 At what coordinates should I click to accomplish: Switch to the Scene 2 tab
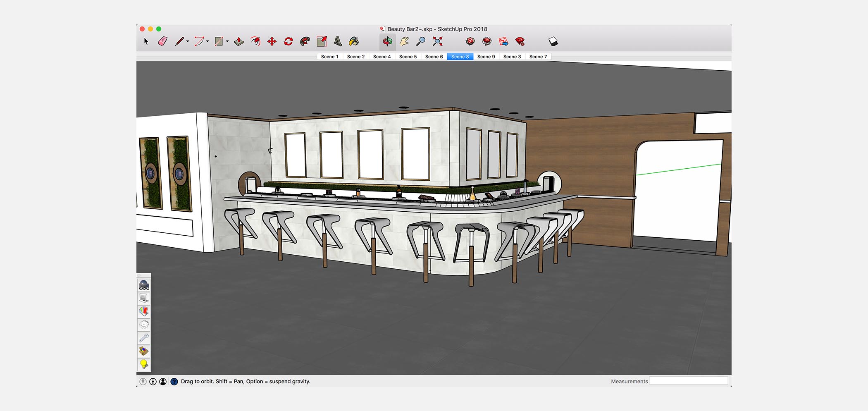[356, 57]
